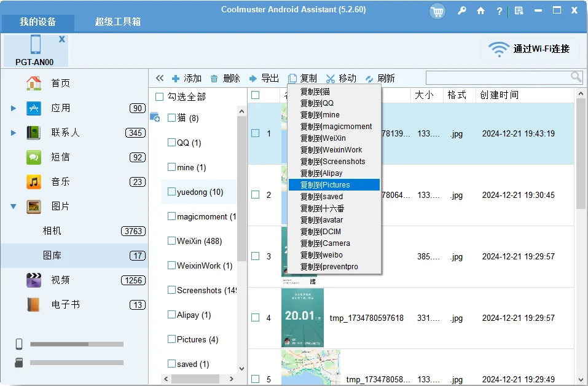Collapse the 图片 tree arrow
The width and height of the screenshot is (588, 386).
14,207
